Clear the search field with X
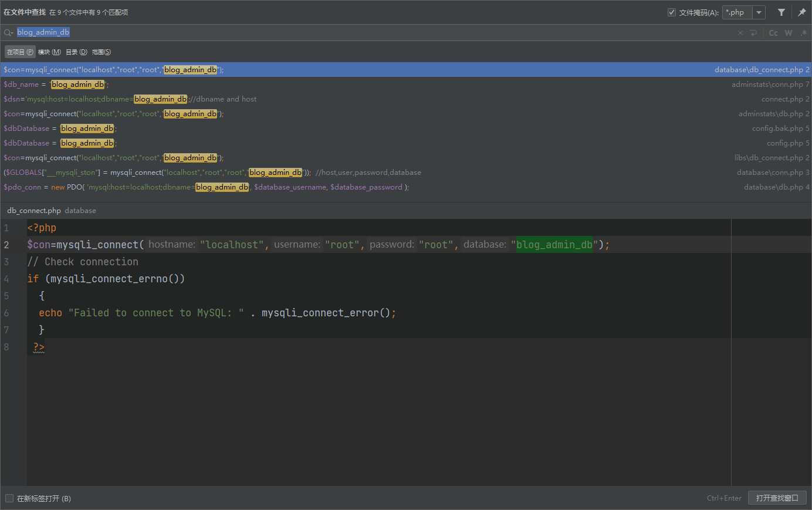Screen dimensions: 812x510 coord(740,33)
